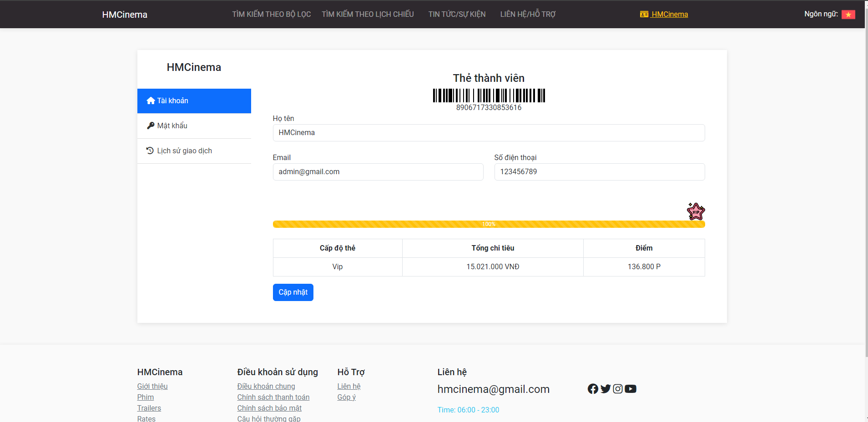
Task: Click the 136.800 P points cell
Action: click(644, 267)
